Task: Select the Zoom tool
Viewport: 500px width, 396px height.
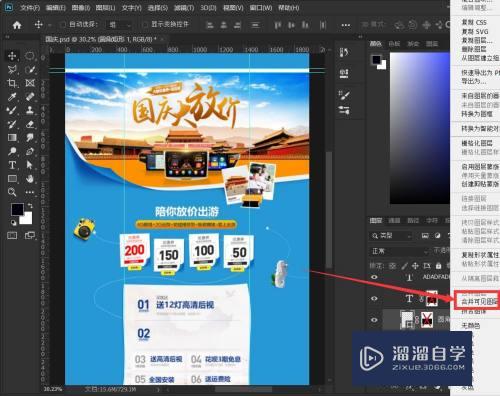Action: (12, 192)
